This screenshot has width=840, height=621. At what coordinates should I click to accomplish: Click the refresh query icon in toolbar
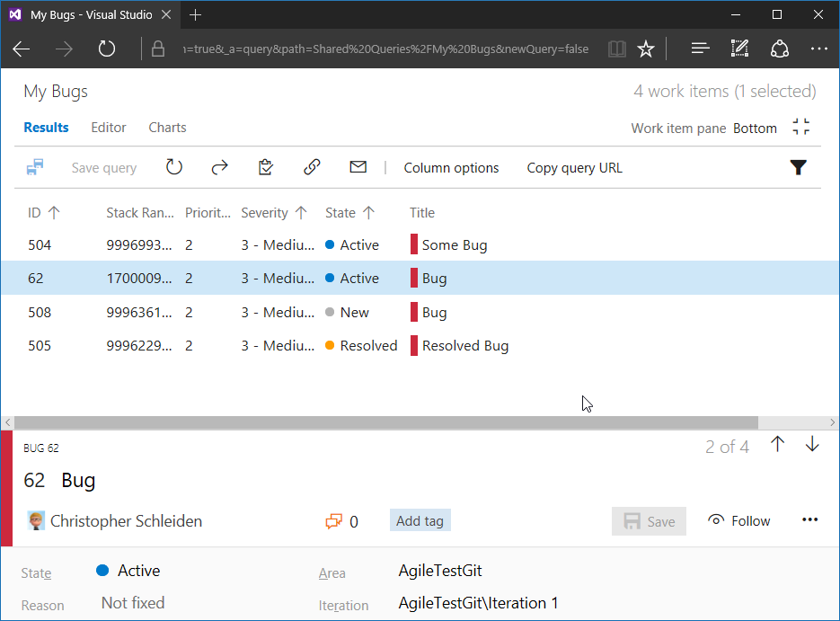(x=174, y=167)
